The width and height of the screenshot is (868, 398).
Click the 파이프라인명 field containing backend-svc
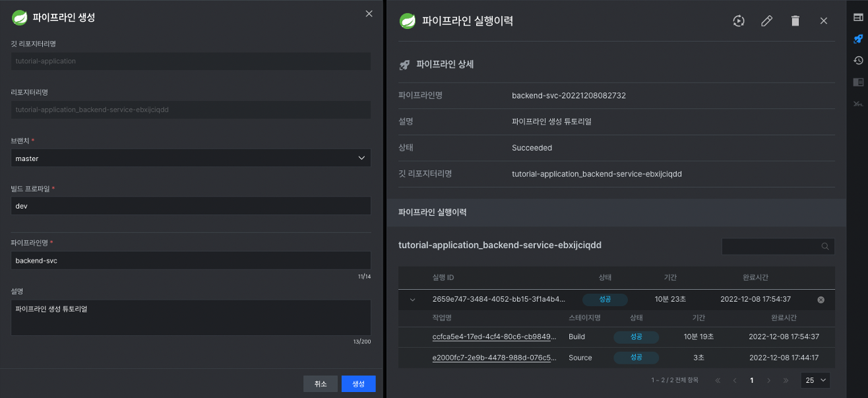(191, 261)
